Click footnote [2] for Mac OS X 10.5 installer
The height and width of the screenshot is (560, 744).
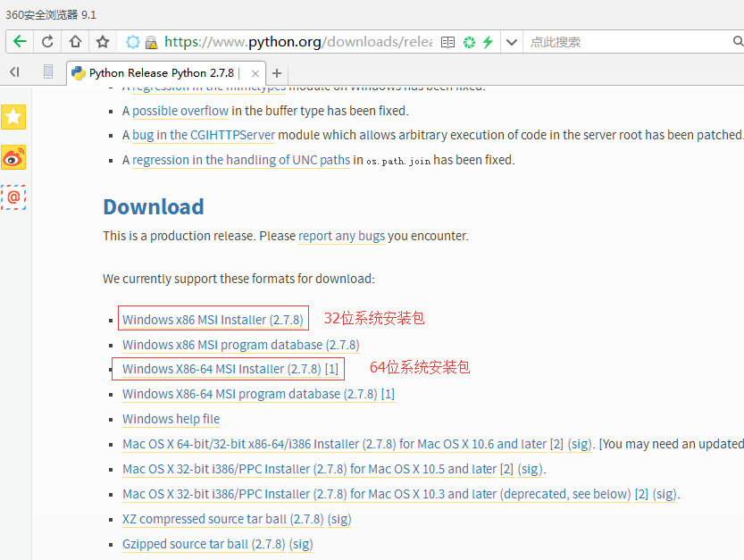click(x=506, y=470)
